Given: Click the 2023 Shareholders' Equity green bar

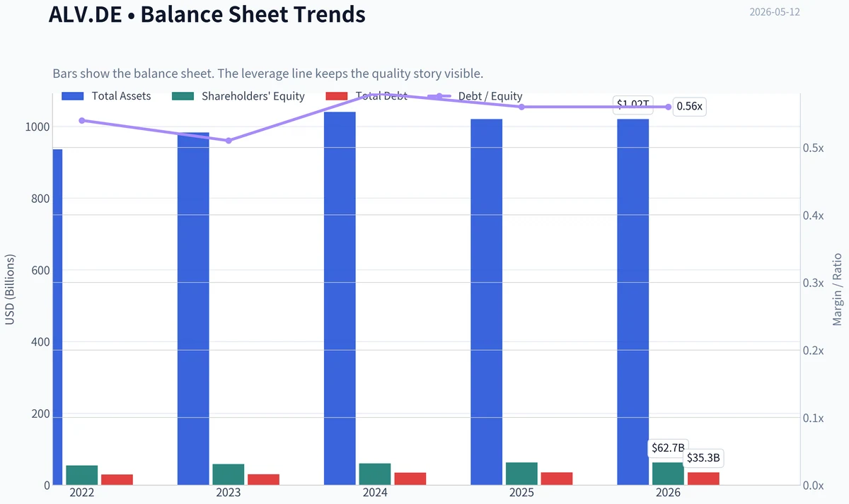Looking at the screenshot, I should click(x=229, y=474).
